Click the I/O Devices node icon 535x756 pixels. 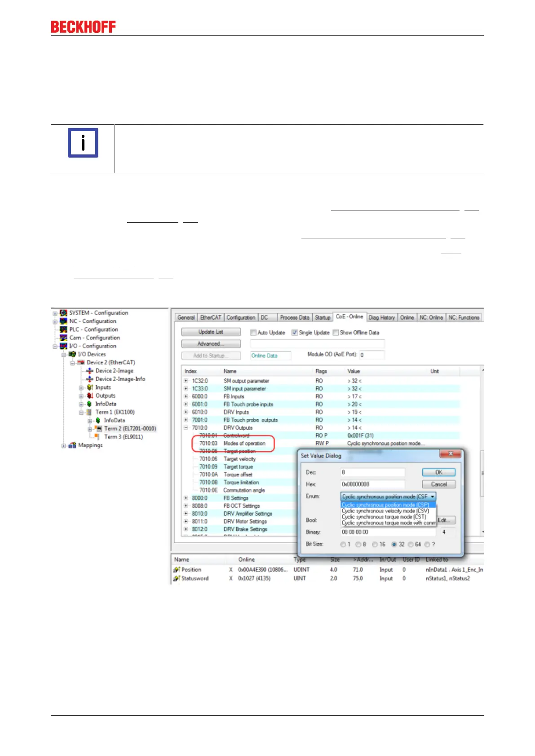point(72,354)
